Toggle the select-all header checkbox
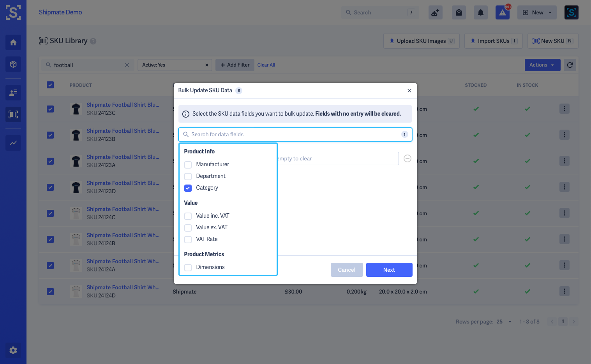 coord(50,85)
